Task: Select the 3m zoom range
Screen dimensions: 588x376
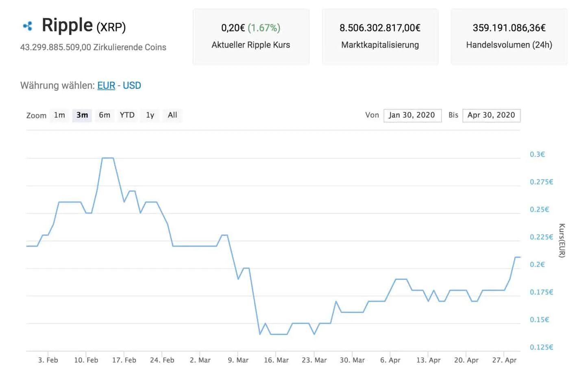Action: [x=82, y=116]
